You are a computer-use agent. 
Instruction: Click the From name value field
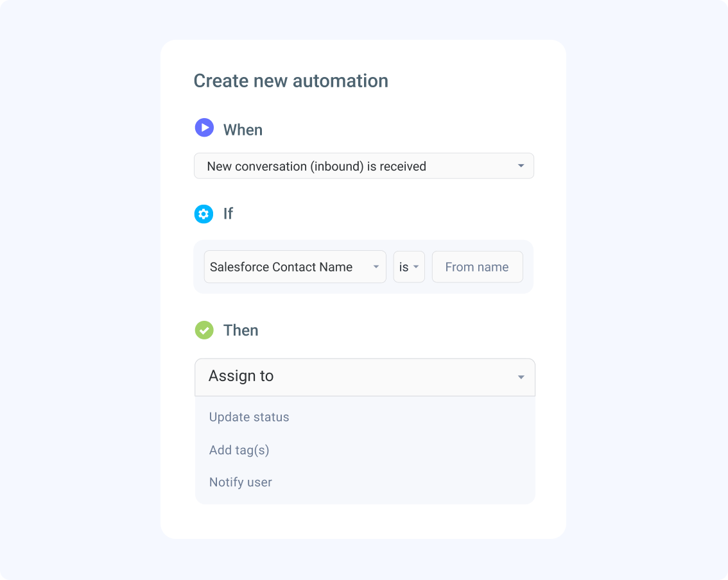(x=477, y=266)
